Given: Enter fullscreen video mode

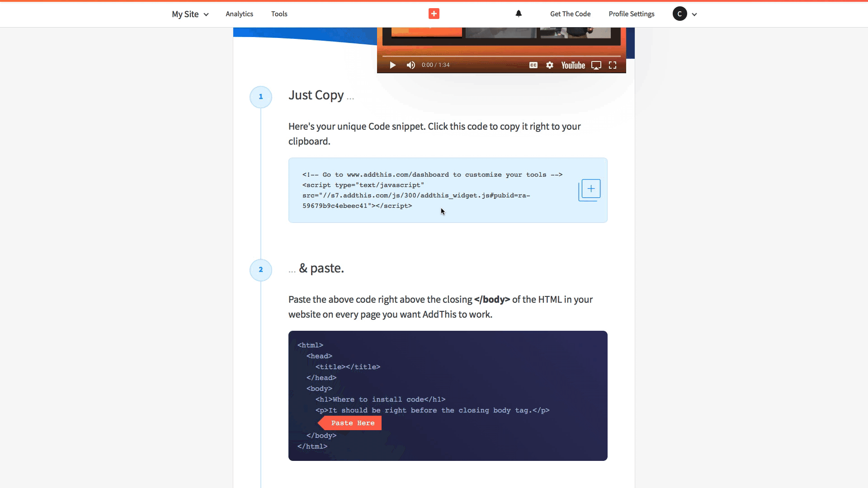Looking at the screenshot, I should point(613,65).
